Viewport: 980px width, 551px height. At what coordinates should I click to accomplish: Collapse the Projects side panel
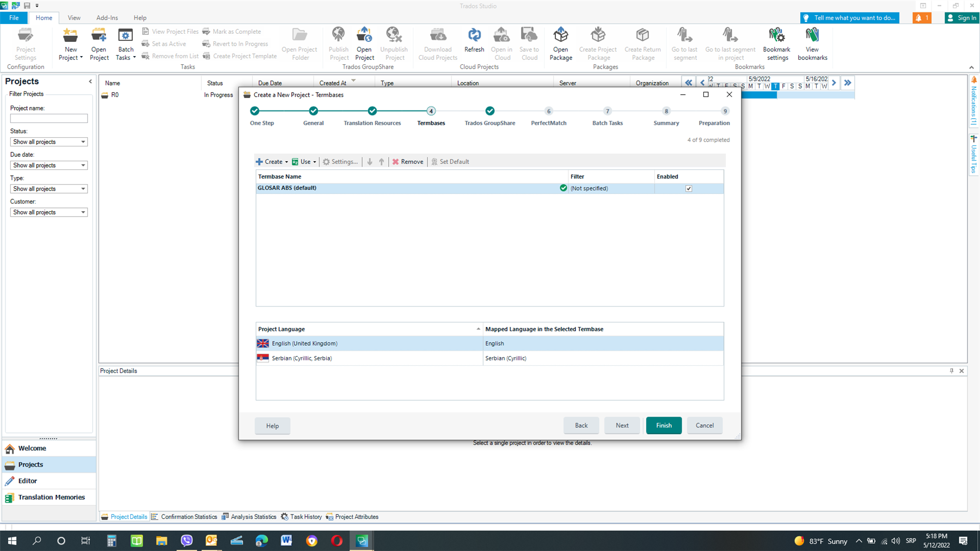90,82
